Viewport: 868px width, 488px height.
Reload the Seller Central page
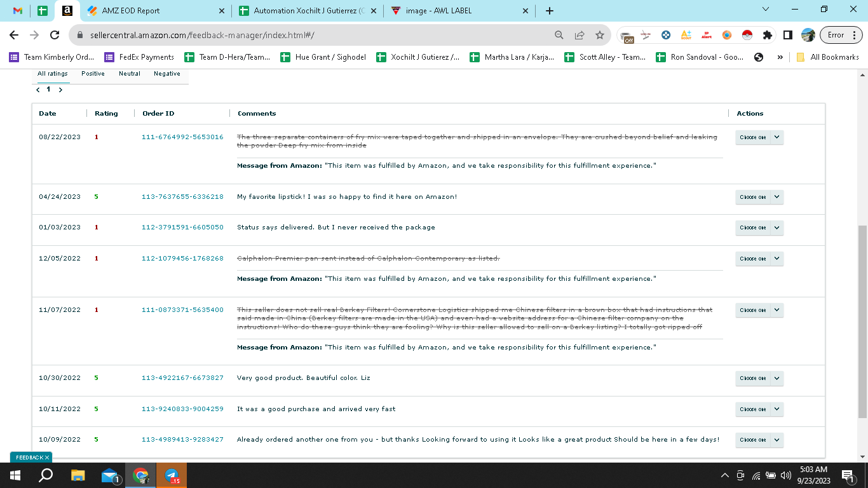(55, 35)
